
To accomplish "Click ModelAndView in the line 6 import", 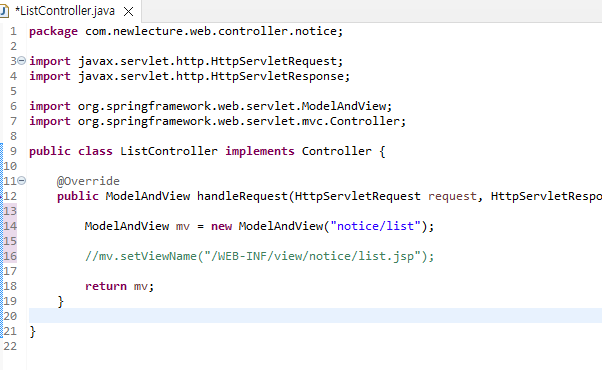I will (344, 106).
